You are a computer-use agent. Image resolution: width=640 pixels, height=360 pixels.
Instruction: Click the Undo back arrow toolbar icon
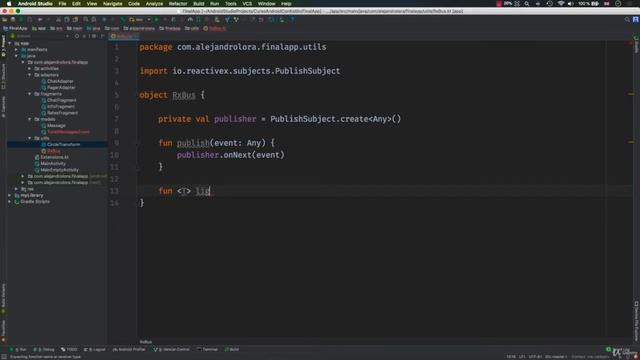point(40,20)
